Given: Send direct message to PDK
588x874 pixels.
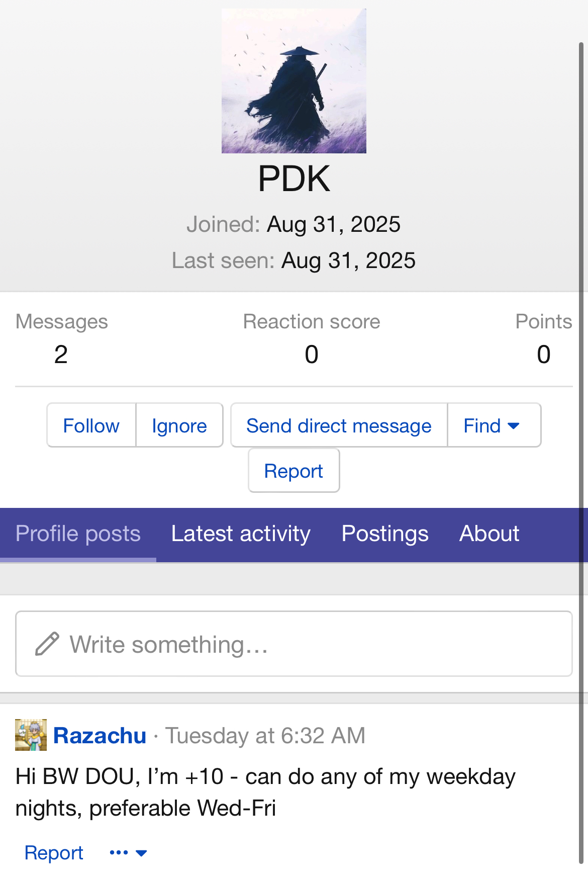Looking at the screenshot, I should 339,425.
